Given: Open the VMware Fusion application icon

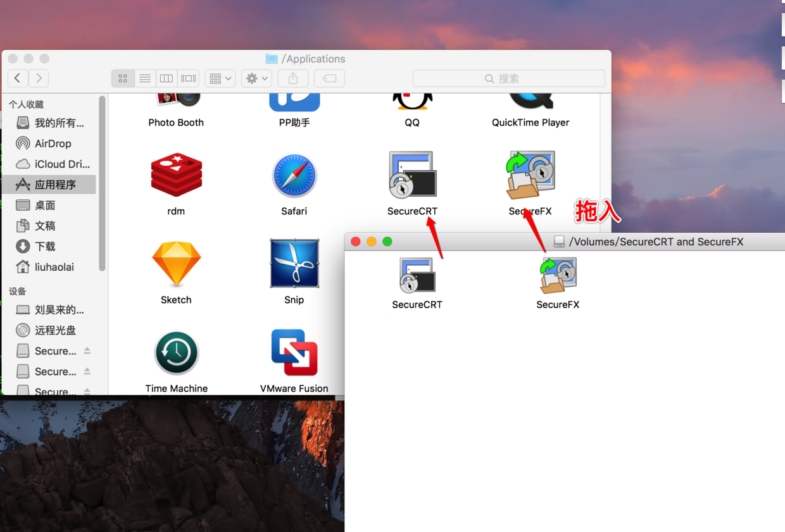Looking at the screenshot, I should point(294,352).
